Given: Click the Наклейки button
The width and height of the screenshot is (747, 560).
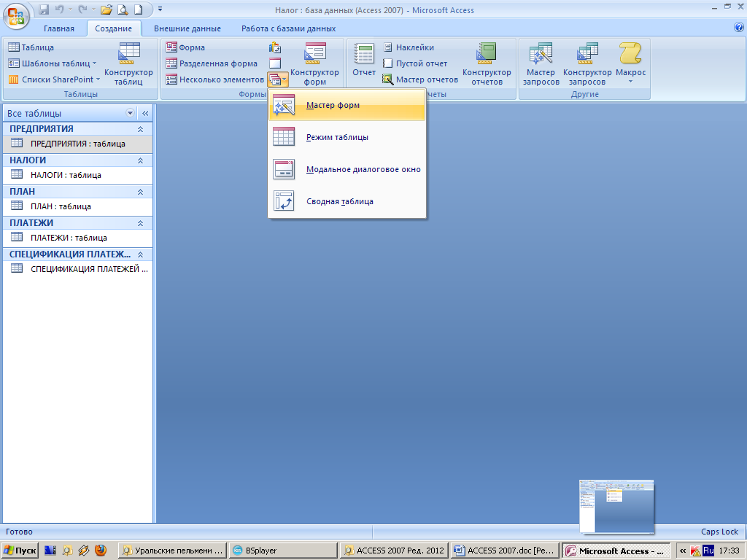Looking at the screenshot, I should [x=409, y=47].
